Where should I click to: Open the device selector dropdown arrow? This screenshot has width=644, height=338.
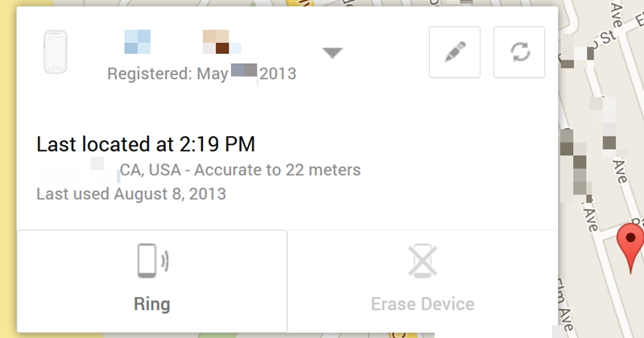click(x=333, y=53)
